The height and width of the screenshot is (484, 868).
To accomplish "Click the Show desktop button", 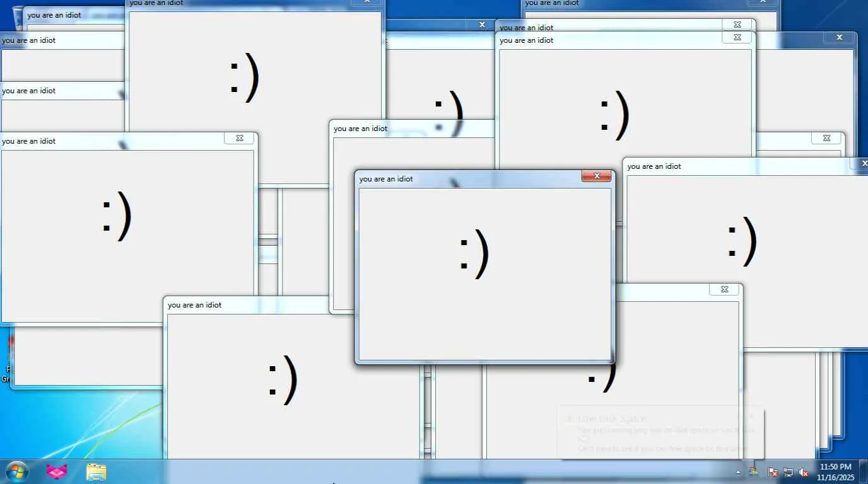I will 864,471.
